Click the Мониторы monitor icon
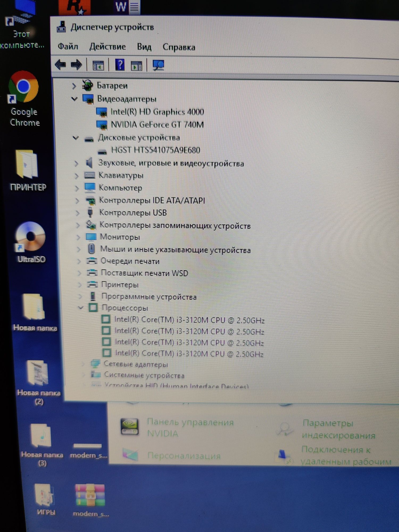This screenshot has width=399, height=532. [x=91, y=237]
